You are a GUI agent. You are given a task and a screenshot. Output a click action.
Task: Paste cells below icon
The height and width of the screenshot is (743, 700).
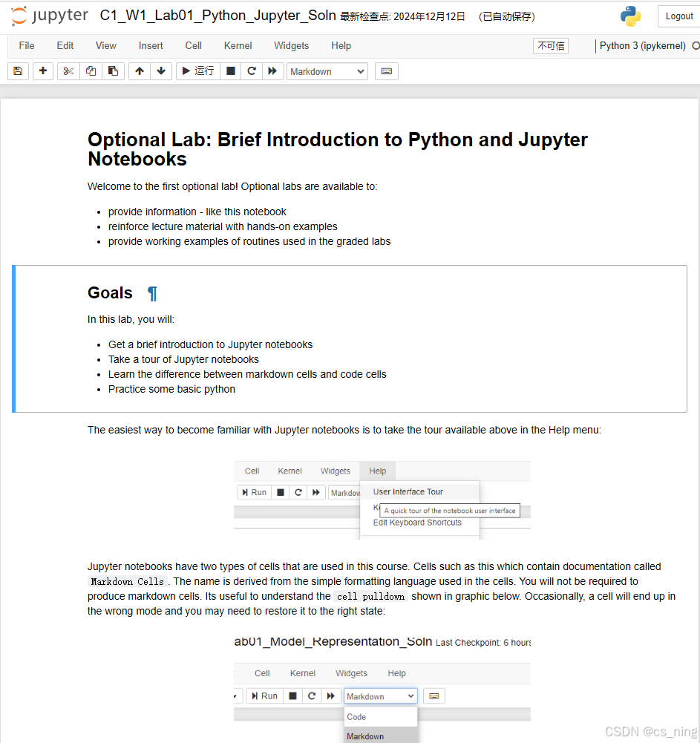pos(113,71)
